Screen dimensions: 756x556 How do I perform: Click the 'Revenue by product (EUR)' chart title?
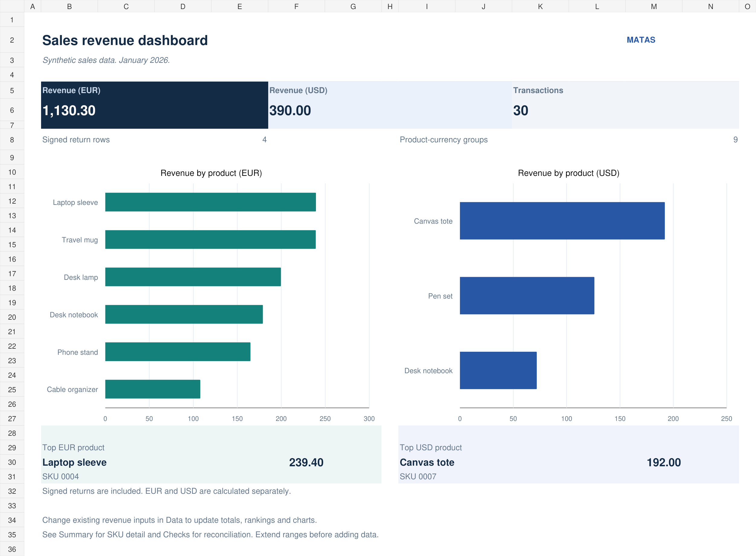click(211, 173)
